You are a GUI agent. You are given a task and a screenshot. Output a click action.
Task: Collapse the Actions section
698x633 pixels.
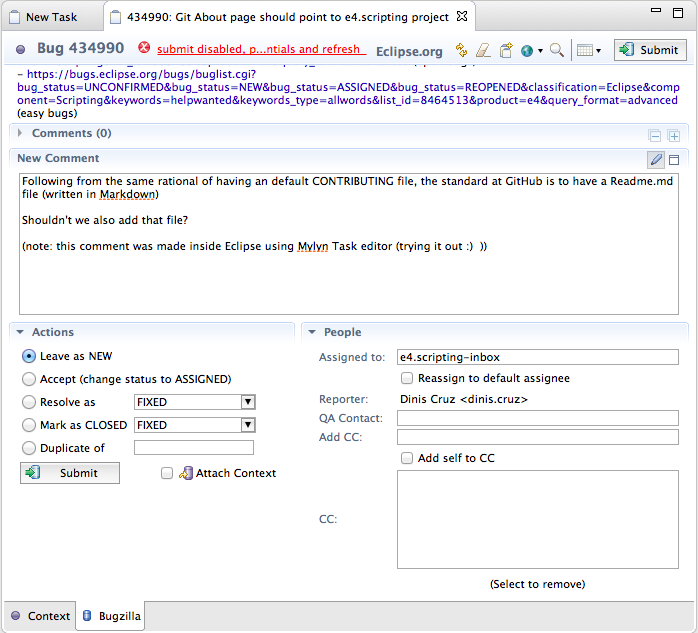point(20,332)
